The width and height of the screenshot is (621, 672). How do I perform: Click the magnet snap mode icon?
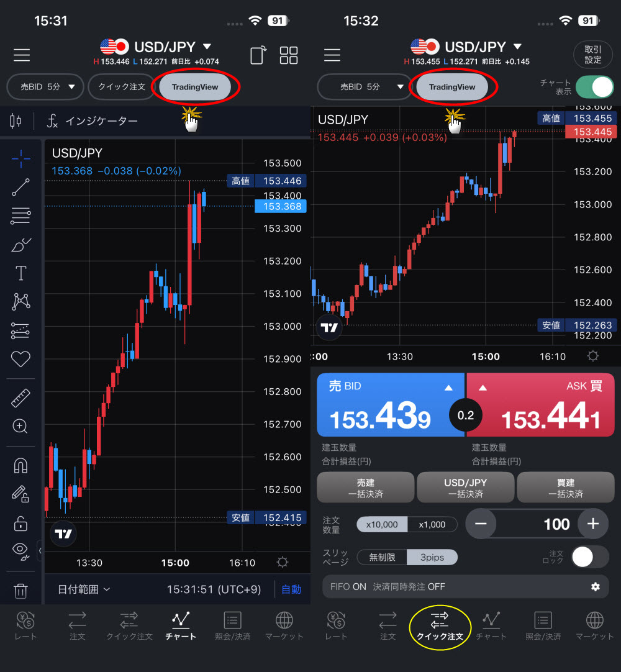pyautogui.click(x=20, y=466)
